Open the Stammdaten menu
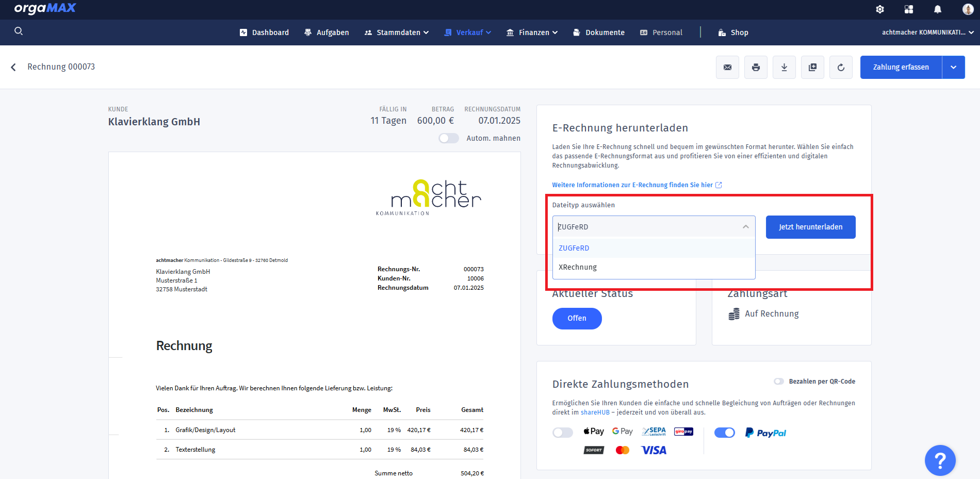The width and height of the screenshot is (980, 479). point(397,32)
